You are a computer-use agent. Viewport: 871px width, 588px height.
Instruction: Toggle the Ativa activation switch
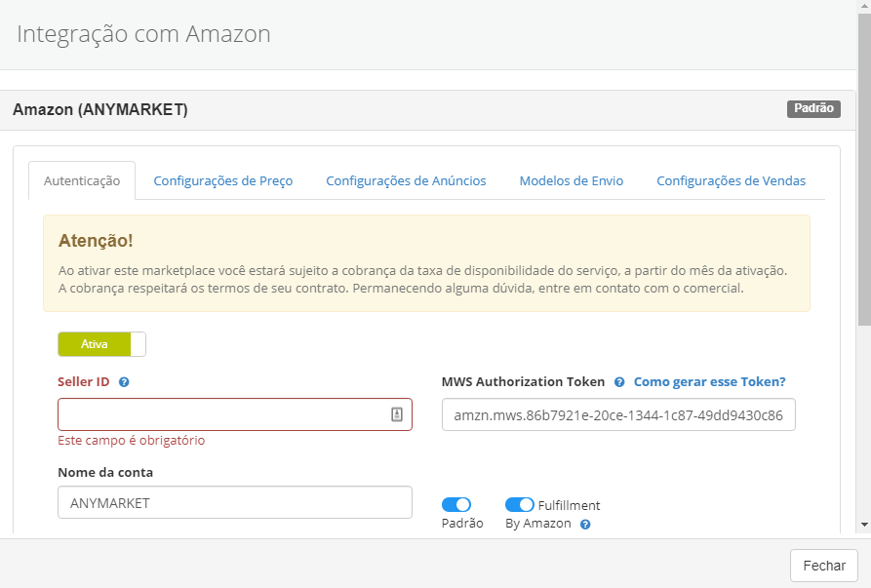point(101,344)
